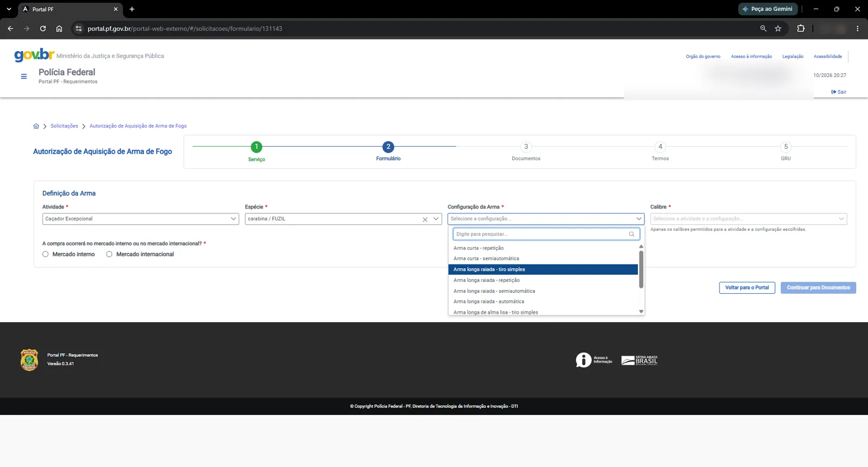This screenshot has height=467, width=868.
Task: Open the browser extensions puzzle icon
Action: point(801,28)
